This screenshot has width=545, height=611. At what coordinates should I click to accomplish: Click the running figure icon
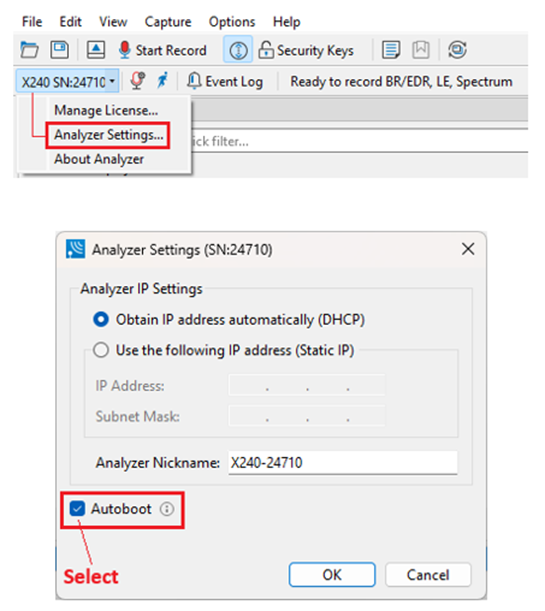[162, 81]
